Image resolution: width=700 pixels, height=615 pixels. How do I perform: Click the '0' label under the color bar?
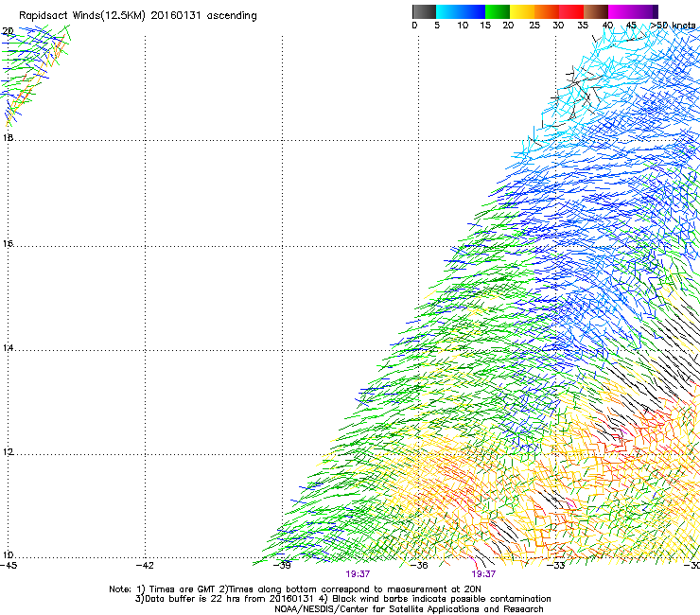(414, 26)
